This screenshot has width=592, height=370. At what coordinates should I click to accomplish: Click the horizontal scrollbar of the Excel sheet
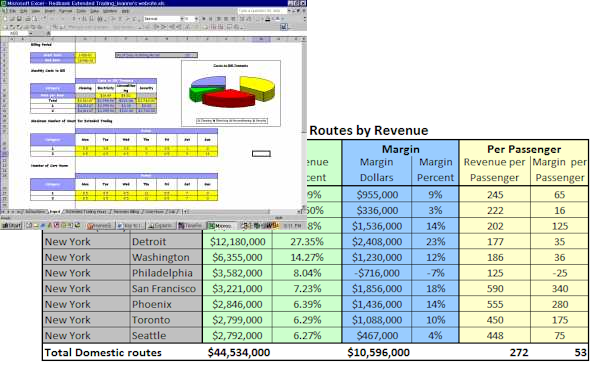coord(245,212)
